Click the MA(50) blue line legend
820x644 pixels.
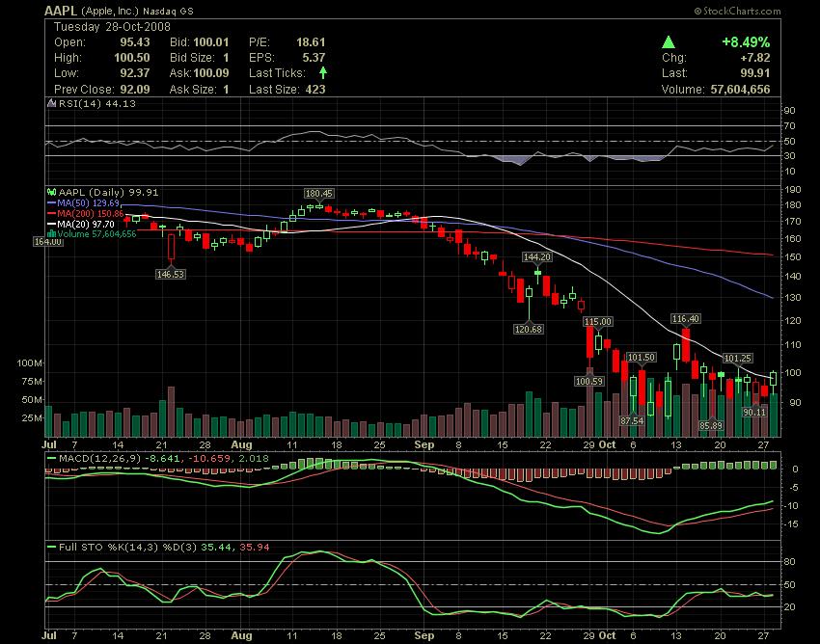84,202
